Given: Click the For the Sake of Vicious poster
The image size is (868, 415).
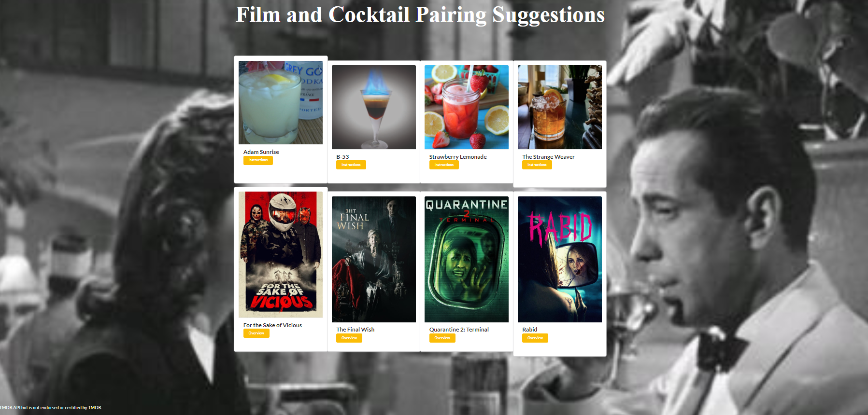Looking at the screenshot, I should click(281, 255).
